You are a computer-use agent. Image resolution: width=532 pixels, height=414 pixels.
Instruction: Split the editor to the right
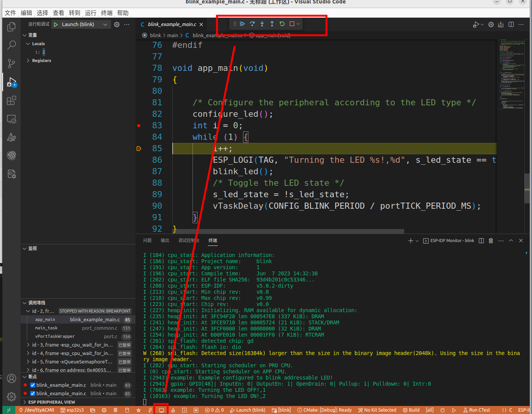click(511, 24)
